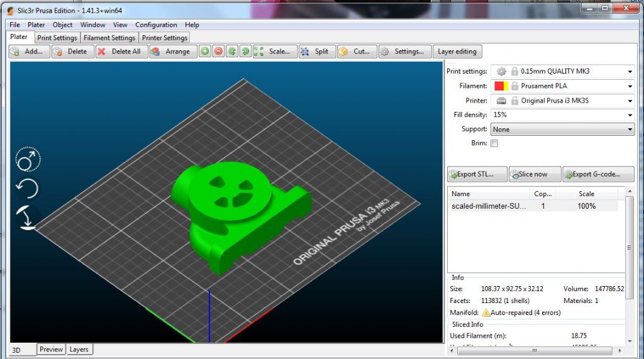Click the lock icon beside Prusament PLA

click(514, 86)
